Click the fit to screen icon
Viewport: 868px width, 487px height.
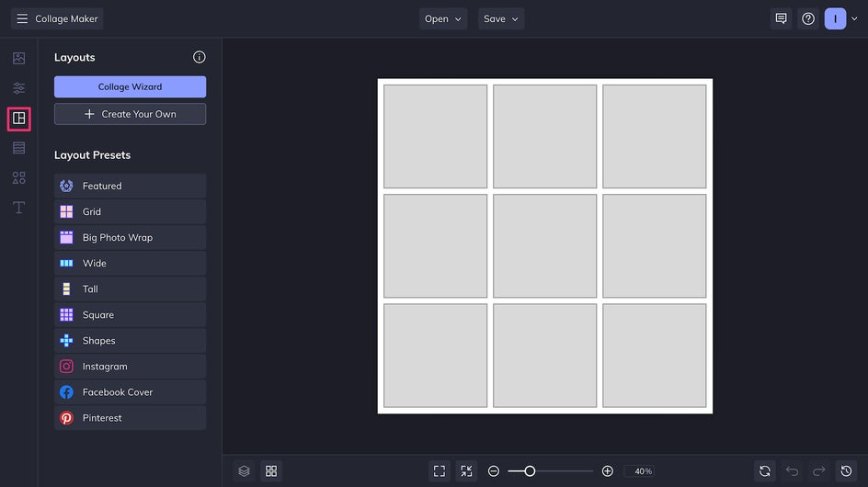point(440,471)
